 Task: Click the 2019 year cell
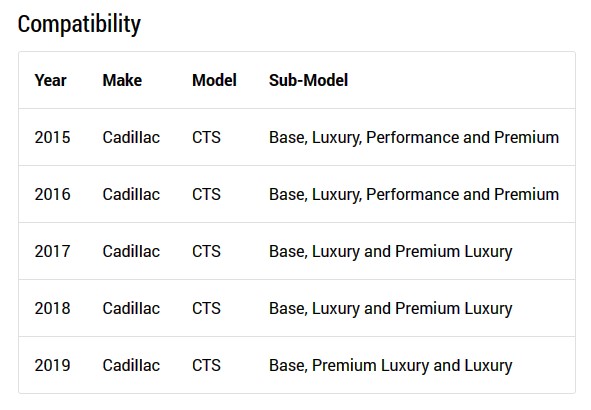pyautogui.click(x=52, y=365)
